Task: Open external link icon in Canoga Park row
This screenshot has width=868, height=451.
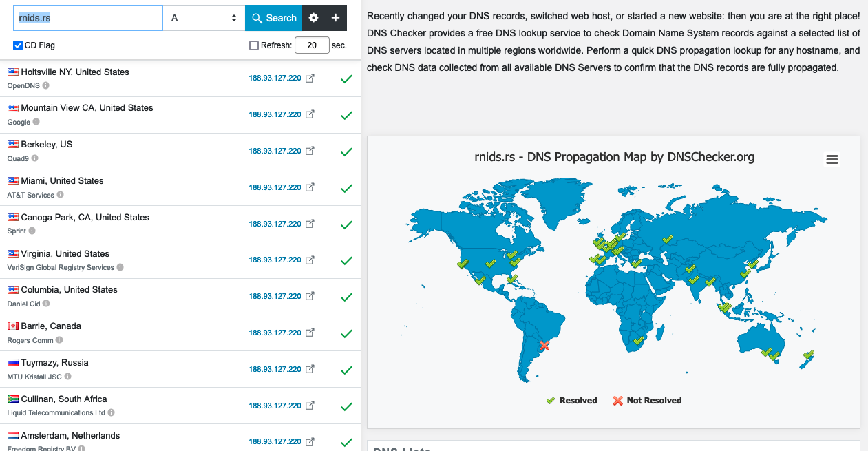Action: [310, 224]
